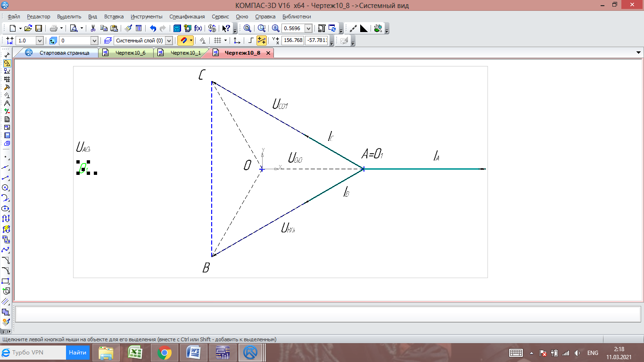Click the Copy properties brush icon
The width and height of the screenshot is (644, 362).
129,28
